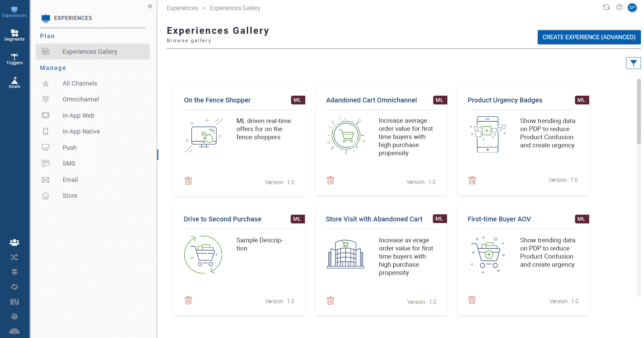Select the Email channel menu item
Image resolution: width=644 pixels, height=338 pixels.
(x=70, y=180)
